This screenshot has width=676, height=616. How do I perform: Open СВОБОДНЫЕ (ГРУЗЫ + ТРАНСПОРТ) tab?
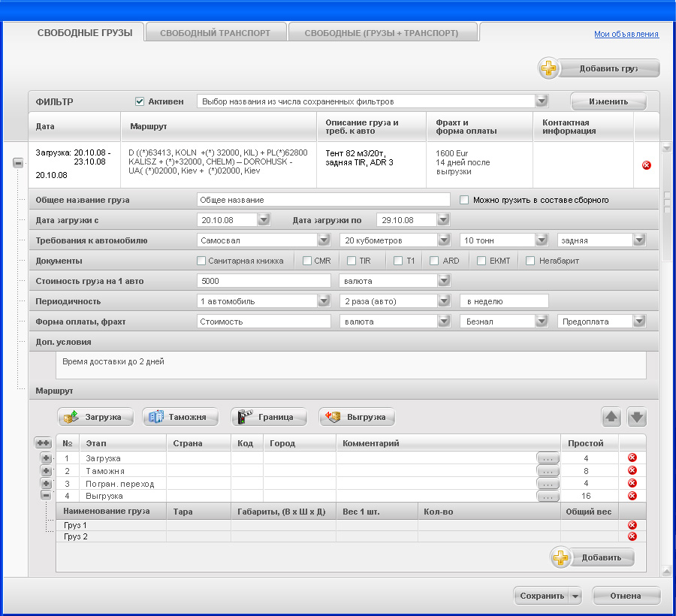point(383,33)
